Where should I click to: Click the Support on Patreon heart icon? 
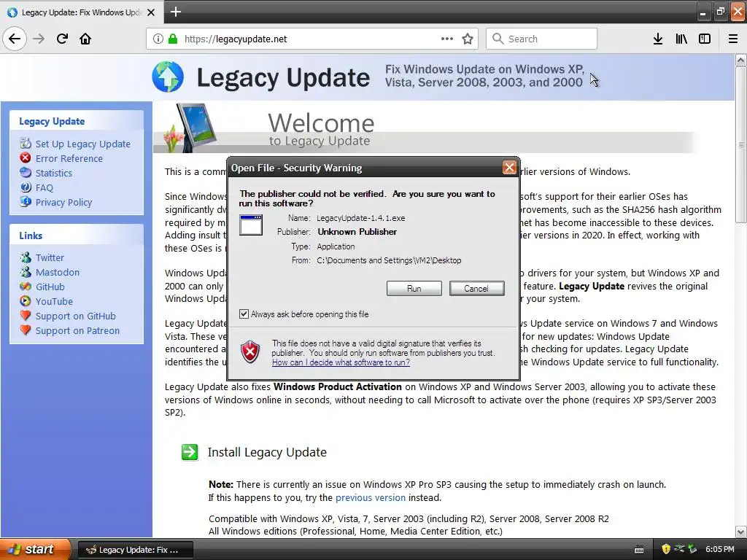click(x=26, y=330)
